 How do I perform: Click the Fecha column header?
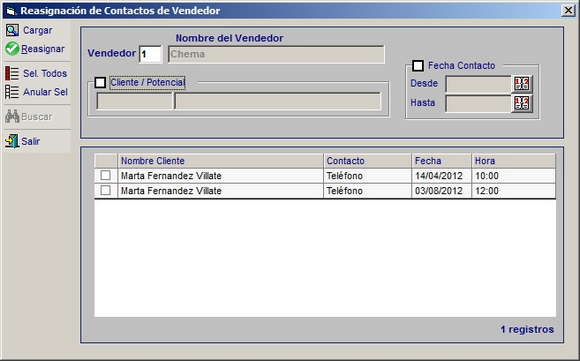coord(441,161)
